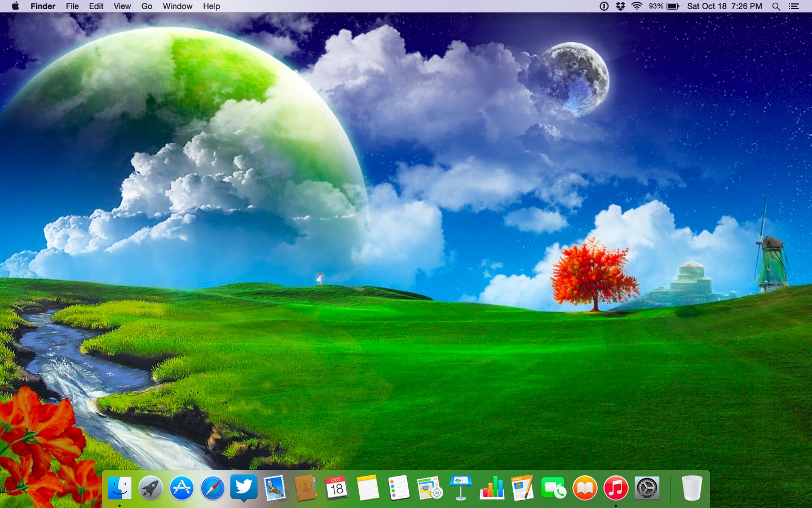Open Reminders checklist icon in Dock

[x=399, y=488]
